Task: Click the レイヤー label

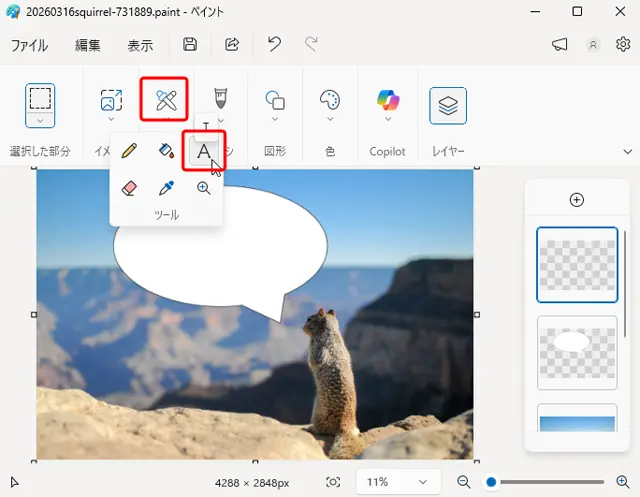Action: click(448, 151)
